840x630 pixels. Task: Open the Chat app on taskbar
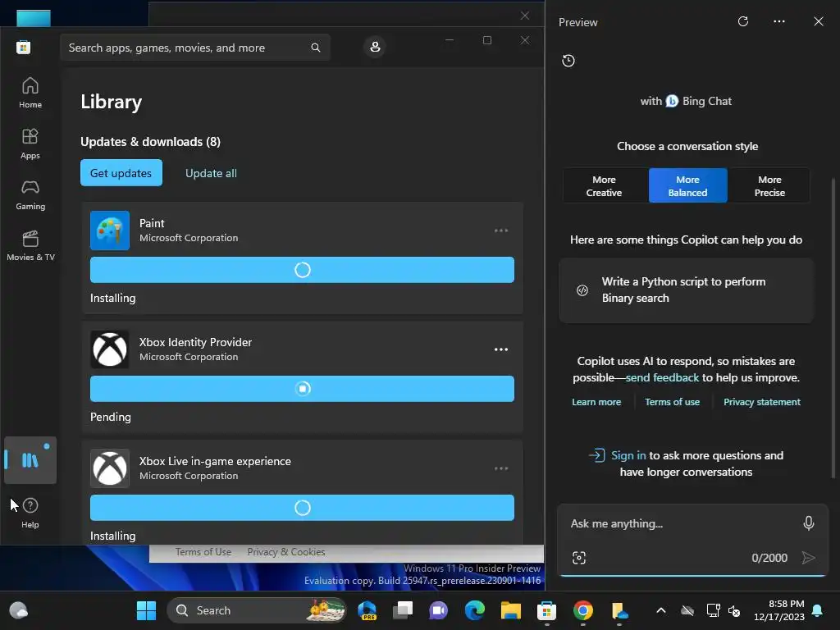coord(438,610)
